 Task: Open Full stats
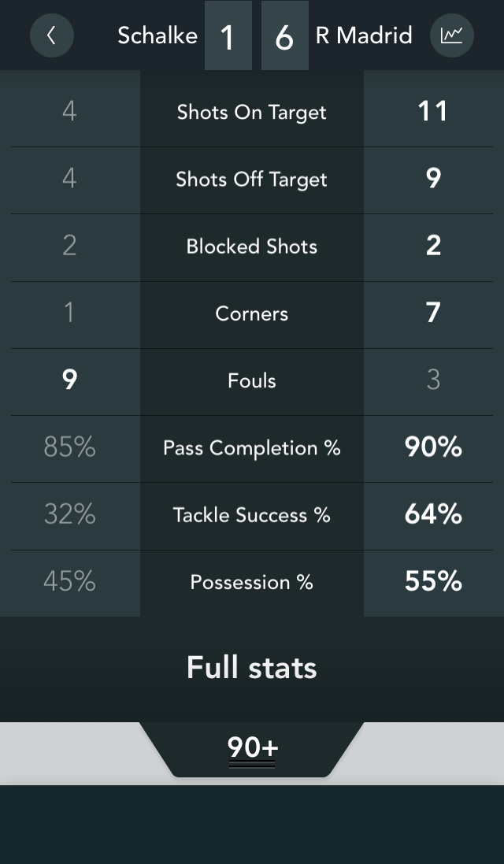click(252, 668)
